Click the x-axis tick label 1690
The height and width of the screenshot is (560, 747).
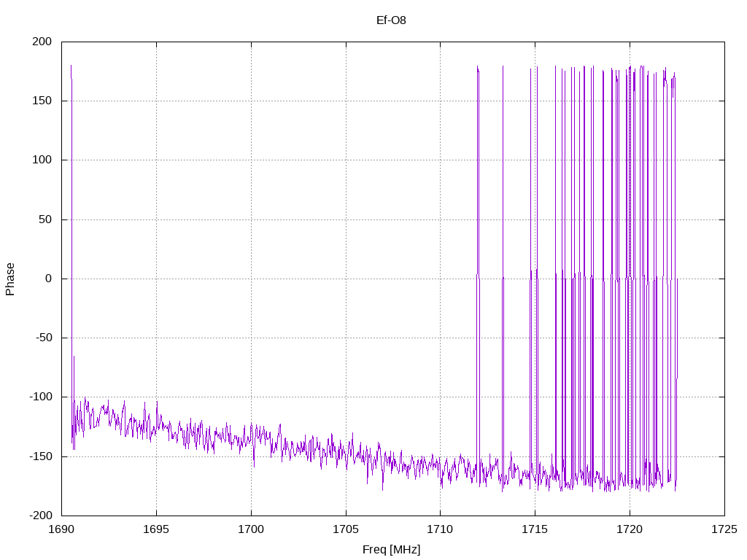[x=61, y=529]
